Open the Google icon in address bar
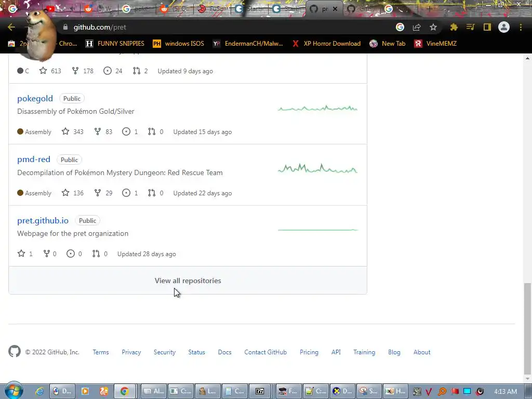The height and width of the screenshot is (399, 532). (400, 27)
